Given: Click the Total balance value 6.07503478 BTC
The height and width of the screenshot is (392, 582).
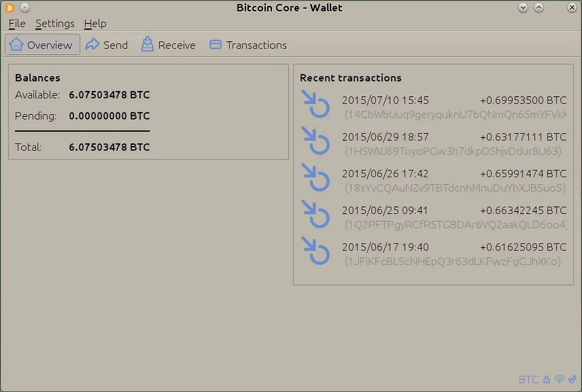Looking at the screenshot, I should (x=110, y=148).
